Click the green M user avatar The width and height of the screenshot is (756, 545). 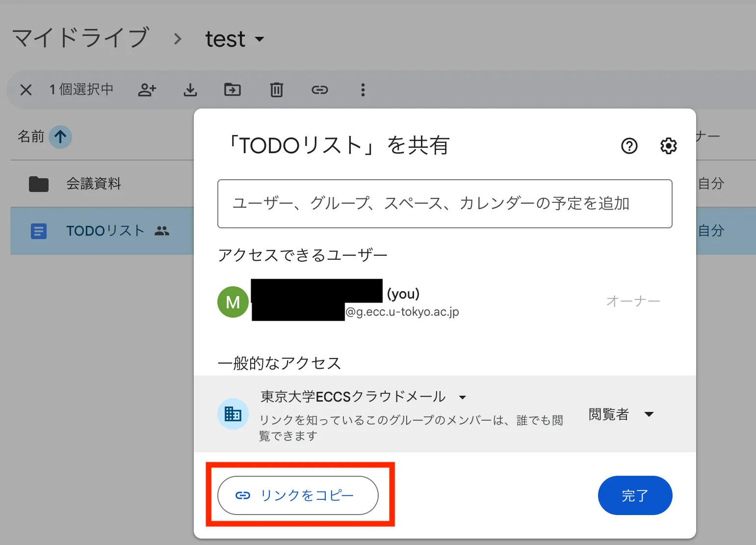coord(233,302)
